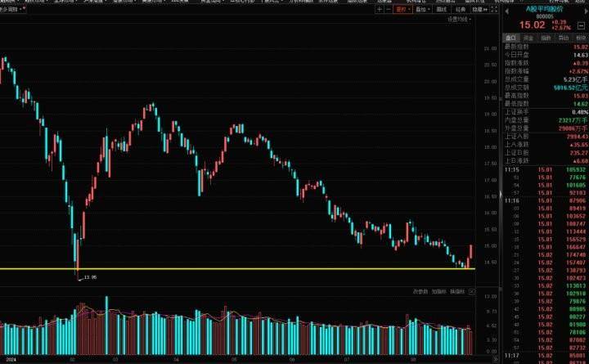The image size is (589, 364).
Task: Go to the previous index with the left arrow
Action: pyautogui.click(x=506, y=11)
